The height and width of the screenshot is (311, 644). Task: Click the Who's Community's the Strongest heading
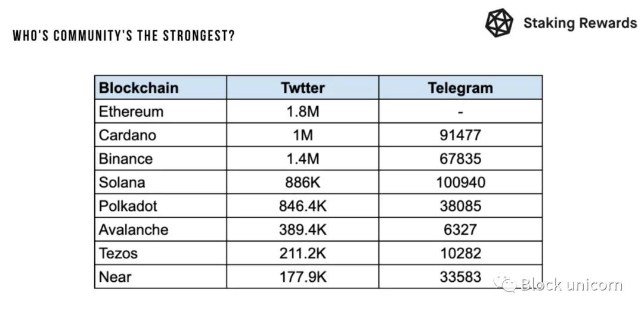pos(123,36)
